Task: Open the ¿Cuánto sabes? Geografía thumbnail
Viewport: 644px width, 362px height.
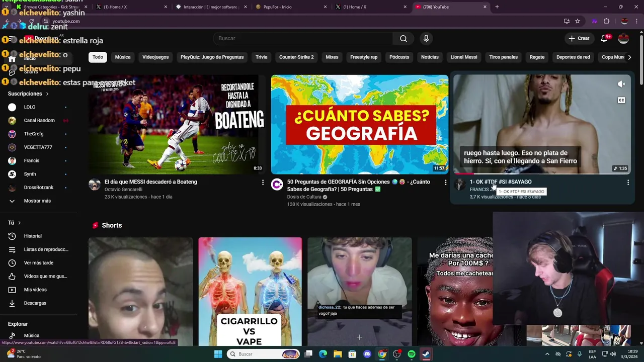Action: pos(359,124)
